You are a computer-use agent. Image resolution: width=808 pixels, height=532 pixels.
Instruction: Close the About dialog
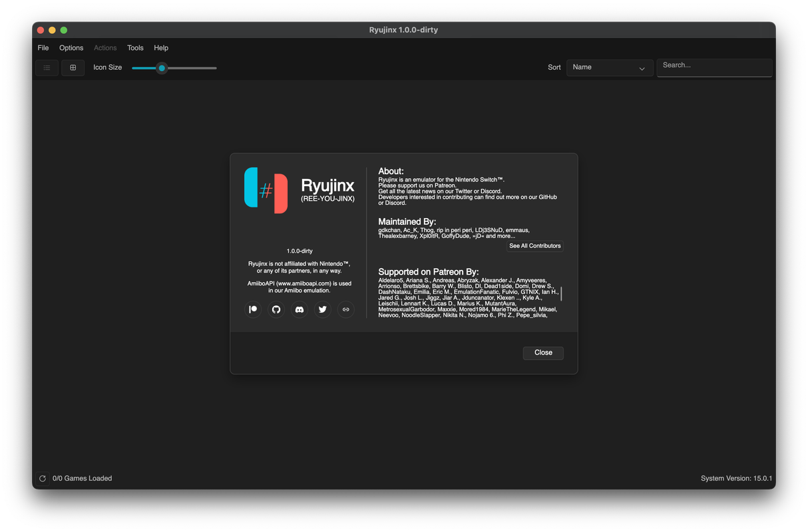pos(543,352)
